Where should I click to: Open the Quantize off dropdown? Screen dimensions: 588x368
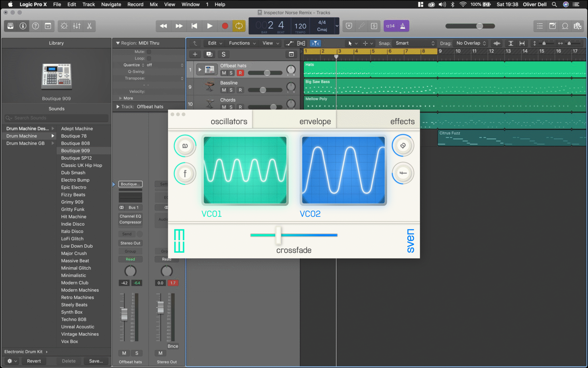tap(165, 65)
